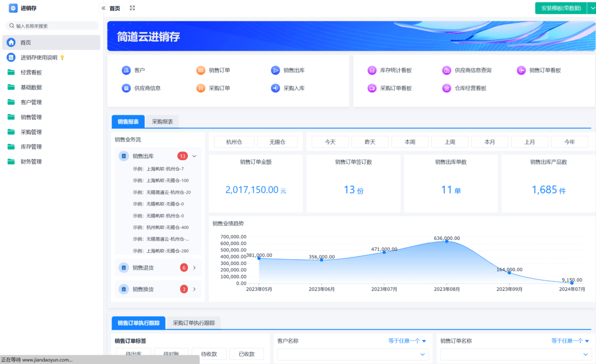Click the sidebar name search field
Screen dimensions: 596x364
pyautogui.click(x=55, y=26)
